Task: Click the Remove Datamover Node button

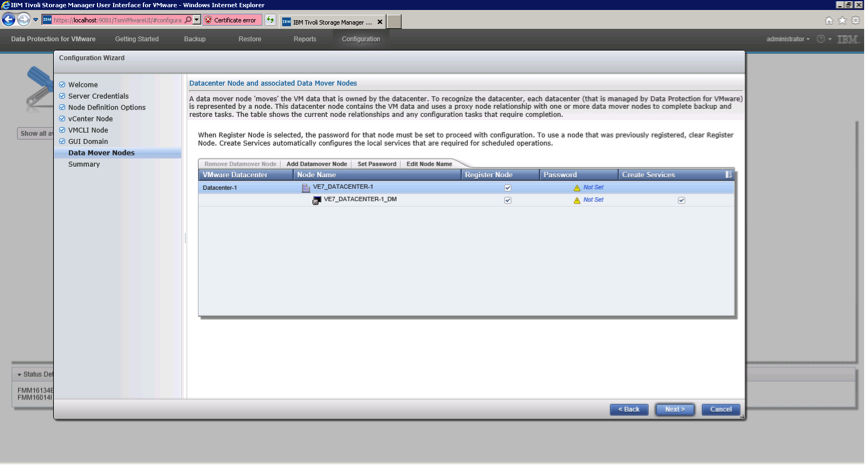Action: coord(240,164)
